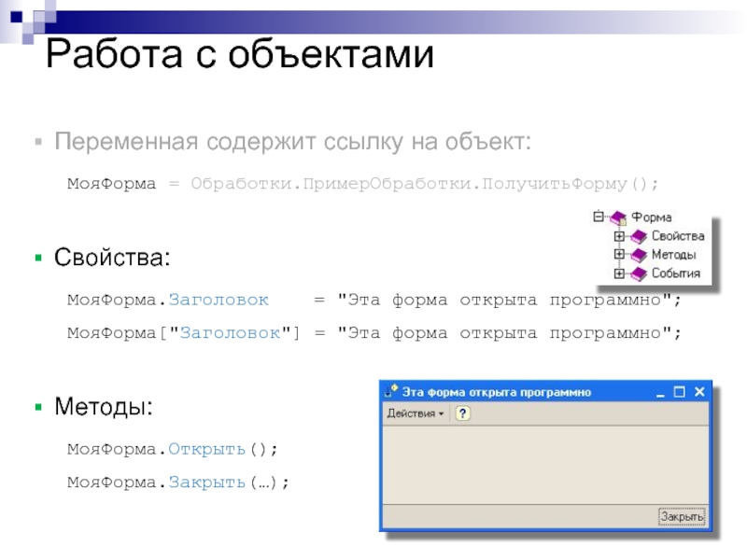Click the Свойства book icon
This screenshot has height=560, width=747.
638,236
